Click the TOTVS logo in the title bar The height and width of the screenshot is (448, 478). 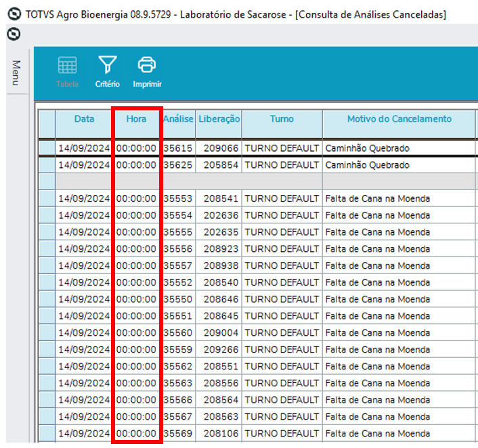pos(14,14)
